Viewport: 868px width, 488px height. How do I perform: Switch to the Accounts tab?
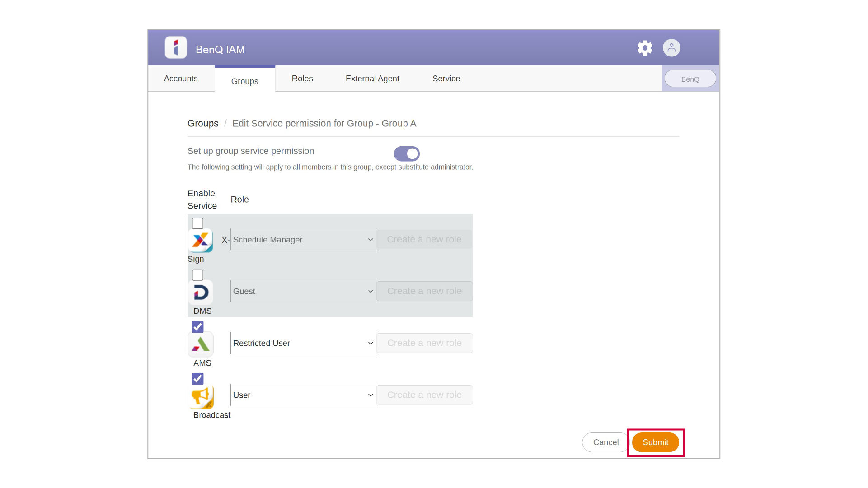pos(181,79)
